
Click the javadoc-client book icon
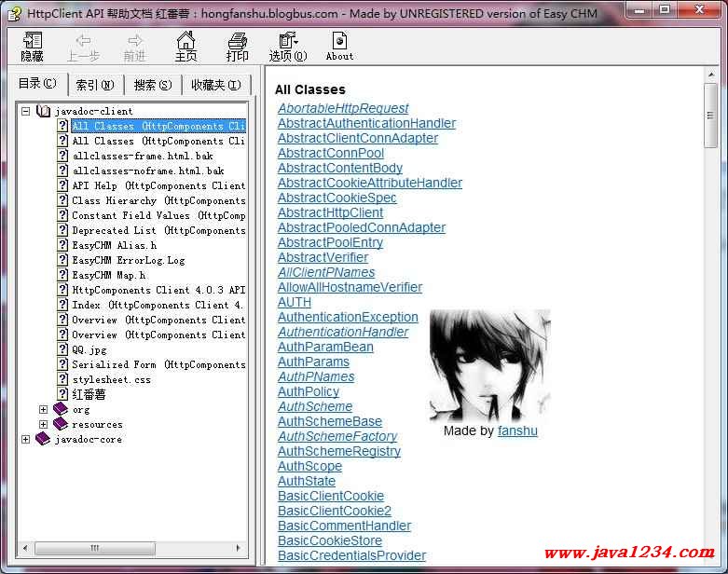click(x=44, y=112)
